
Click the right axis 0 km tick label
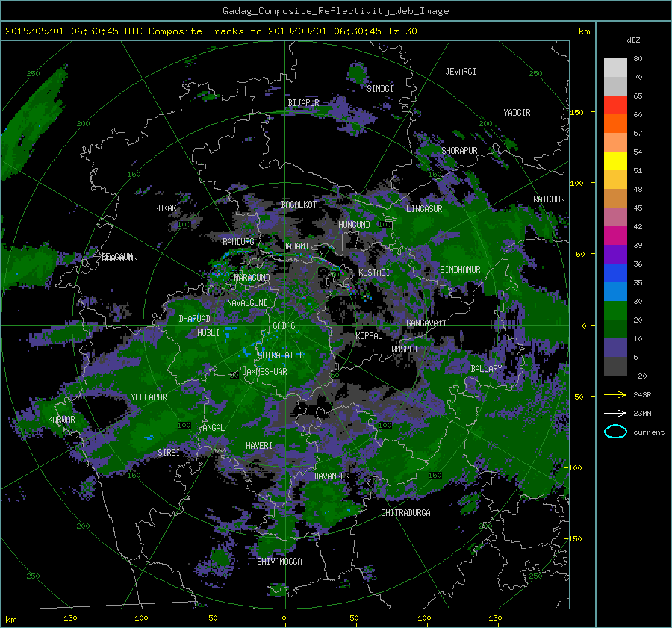pyautogui.click(x=584, y=326)
